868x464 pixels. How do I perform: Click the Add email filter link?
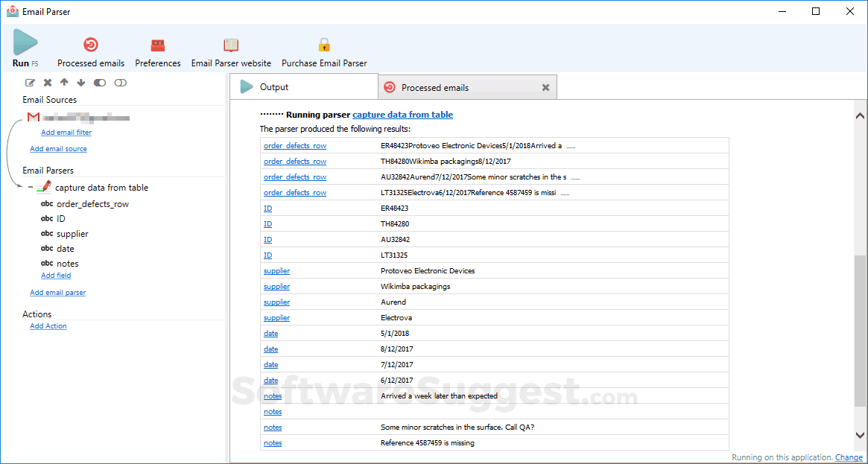point(66,133)
